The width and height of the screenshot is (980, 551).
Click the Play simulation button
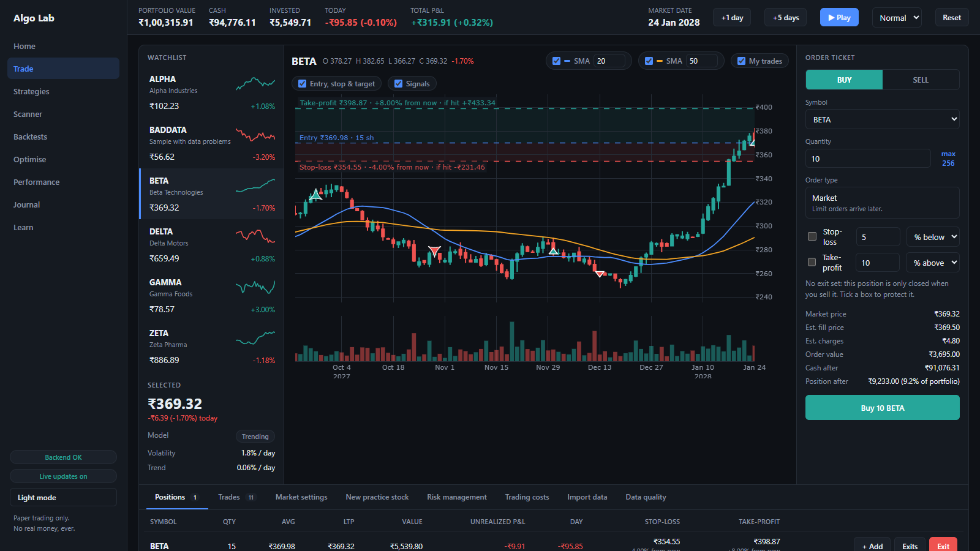coord(839,17)
